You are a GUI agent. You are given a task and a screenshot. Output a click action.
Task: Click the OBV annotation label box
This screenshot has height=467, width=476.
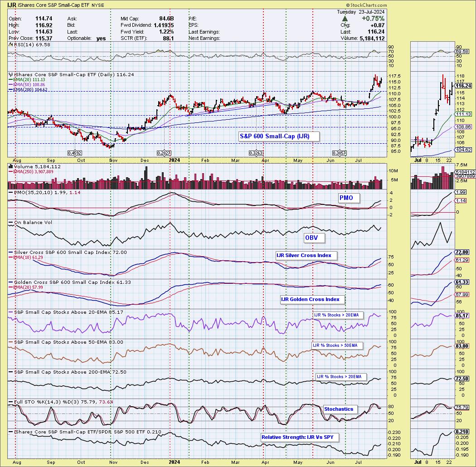click(x=314, y=238)
